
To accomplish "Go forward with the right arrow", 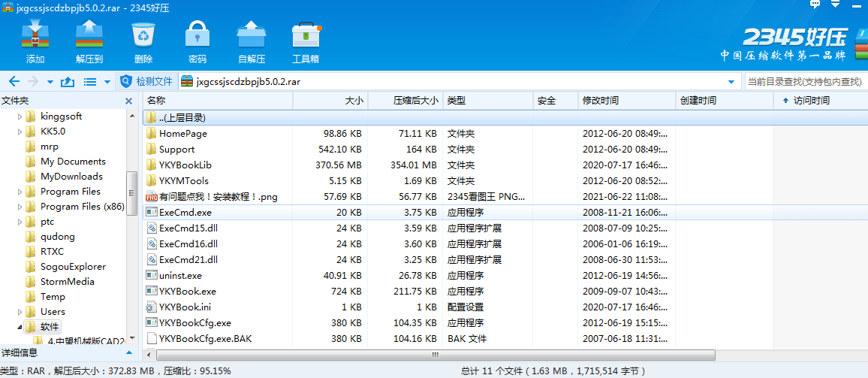I will pyautogui.click(x=32, y=82).
